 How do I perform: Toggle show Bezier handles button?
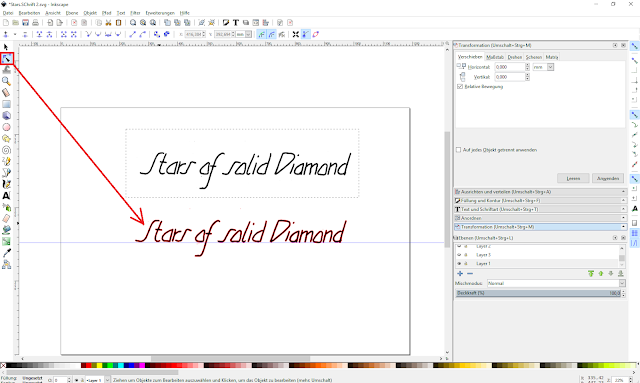coord(306,34)
